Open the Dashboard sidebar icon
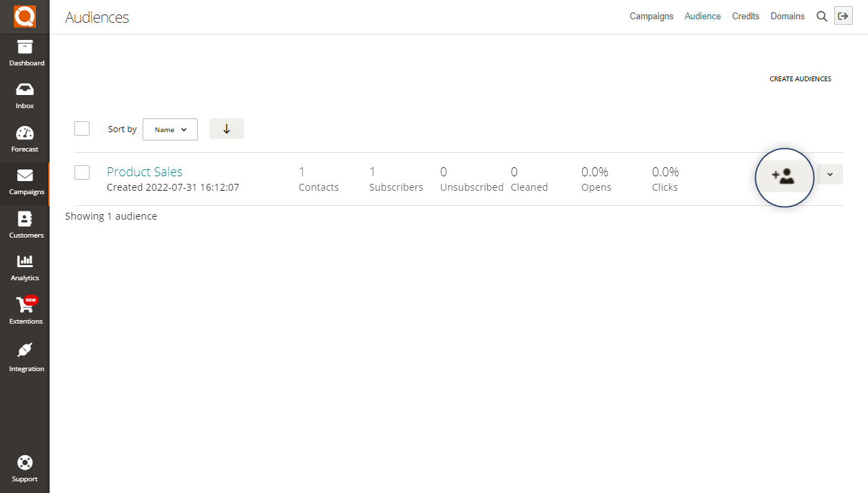The width and height of the screenshot is (868, 493). click(x=25, y=48)
